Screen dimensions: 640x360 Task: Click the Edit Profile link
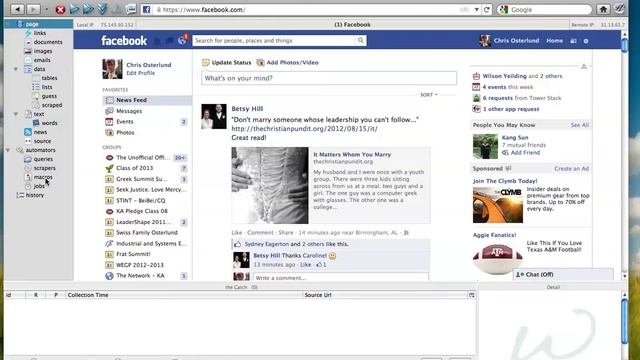click(x=140, y=73)
